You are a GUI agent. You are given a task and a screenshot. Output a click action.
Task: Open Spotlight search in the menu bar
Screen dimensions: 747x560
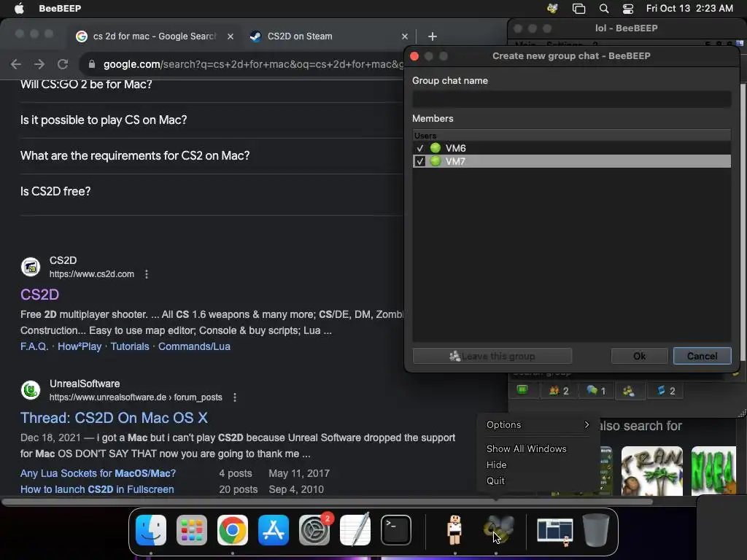coord(603,9)
